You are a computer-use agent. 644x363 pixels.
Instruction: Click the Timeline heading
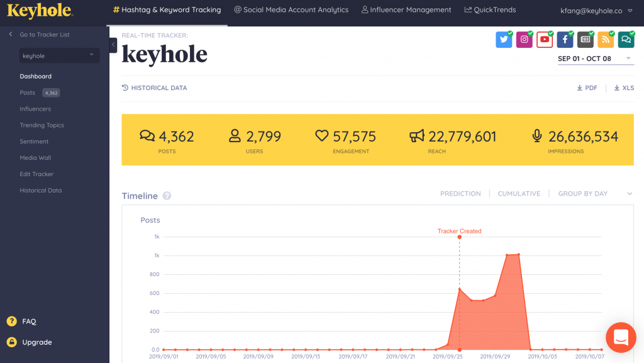point(140,196)
